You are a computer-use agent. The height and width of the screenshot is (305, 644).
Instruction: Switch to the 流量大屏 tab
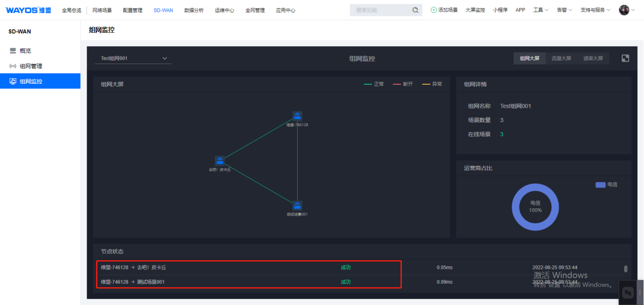561,58
